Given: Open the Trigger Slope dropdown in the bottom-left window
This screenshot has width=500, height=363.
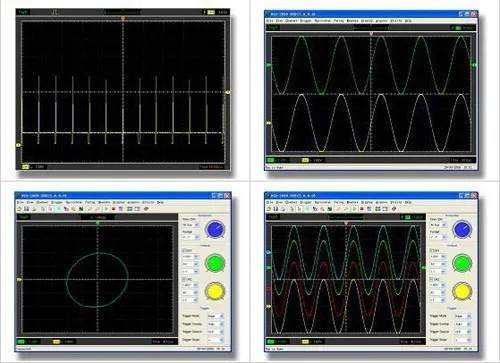Looking at the screenshot, I should 216,340.
